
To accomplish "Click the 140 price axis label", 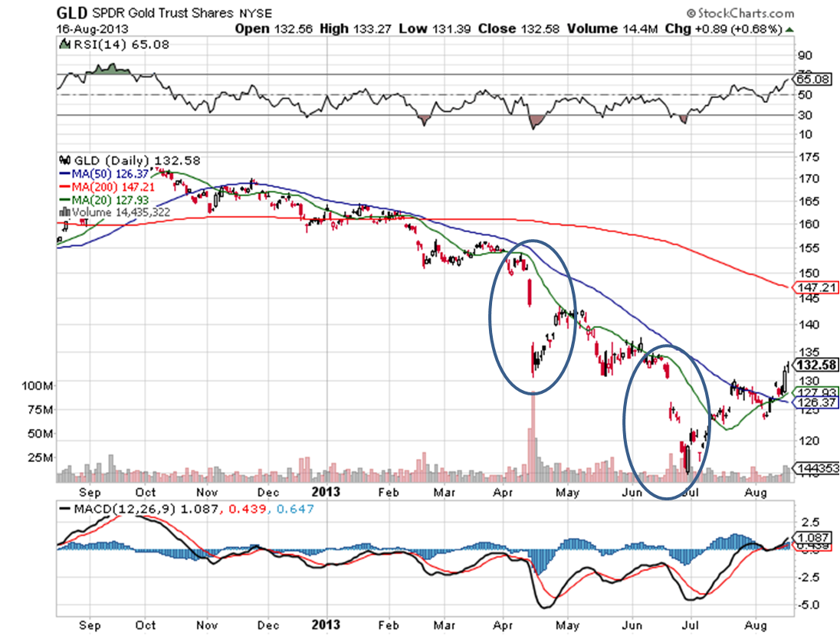I will (809, 325).
